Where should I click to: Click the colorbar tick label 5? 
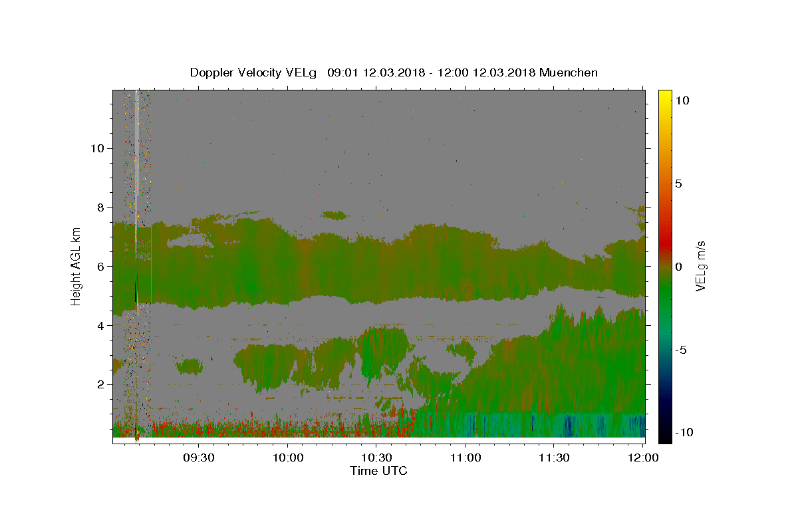tap(679, 183)
